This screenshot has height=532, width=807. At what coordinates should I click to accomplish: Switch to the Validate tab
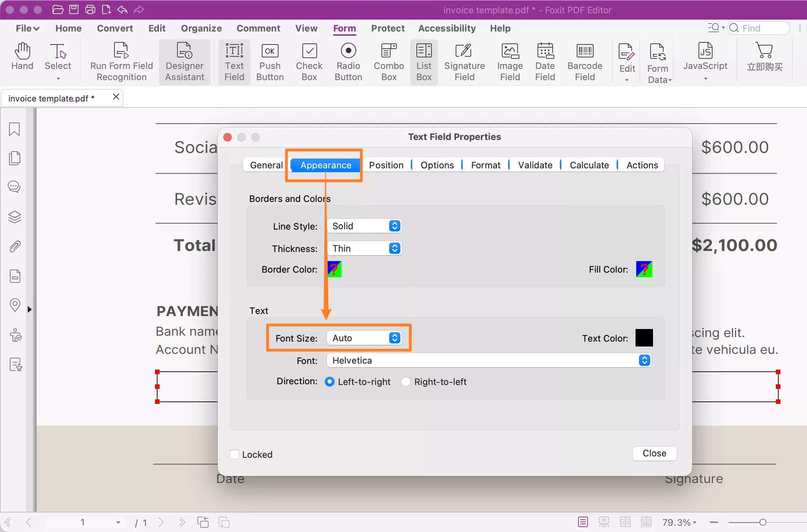(x=535, y=165)
